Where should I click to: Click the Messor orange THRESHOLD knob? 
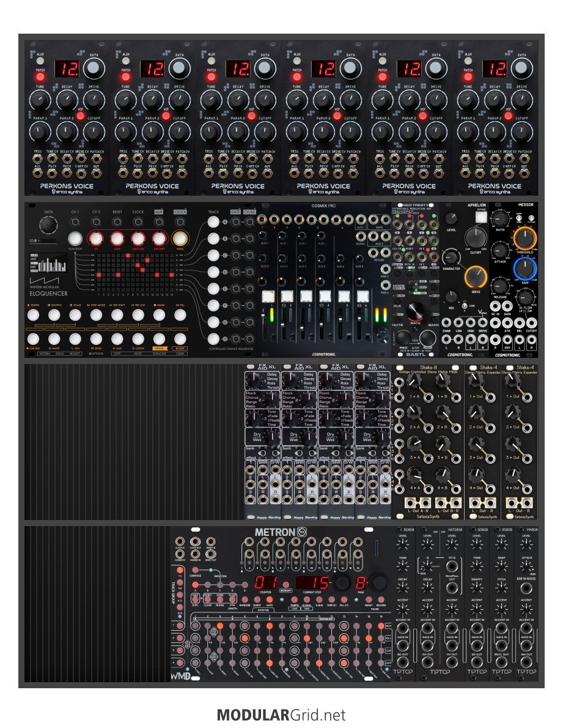(x=524, y=238)
